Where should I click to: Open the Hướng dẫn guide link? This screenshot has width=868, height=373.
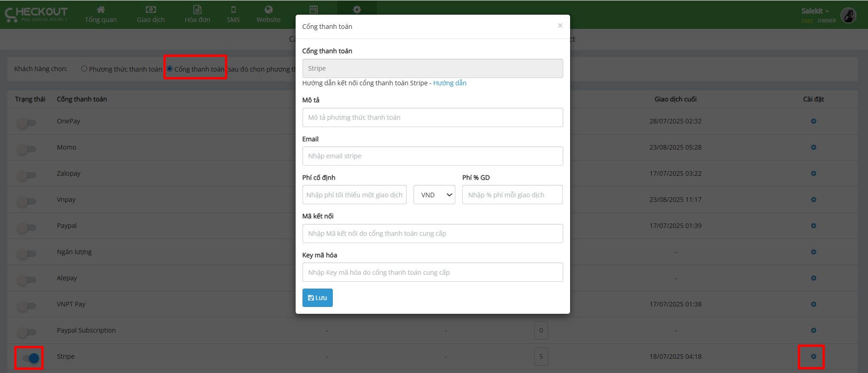pyautogui.click(x=450, y=83)
